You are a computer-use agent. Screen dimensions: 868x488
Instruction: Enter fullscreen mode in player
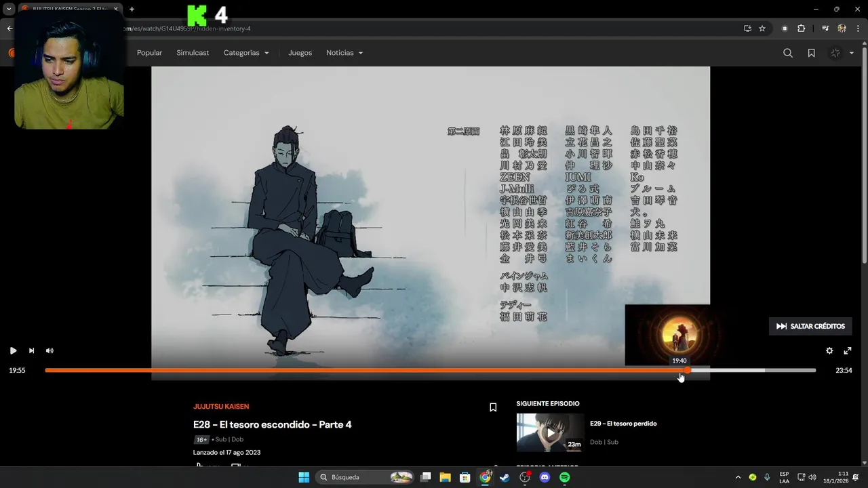[848, 350]
